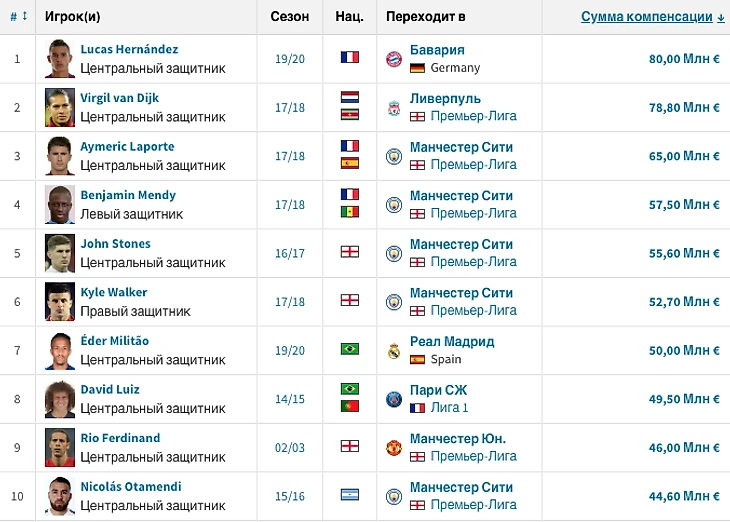730x522 pixels.
Task: Click the 19/20 season link for Lucas Hernández
Action: point(289,58)
